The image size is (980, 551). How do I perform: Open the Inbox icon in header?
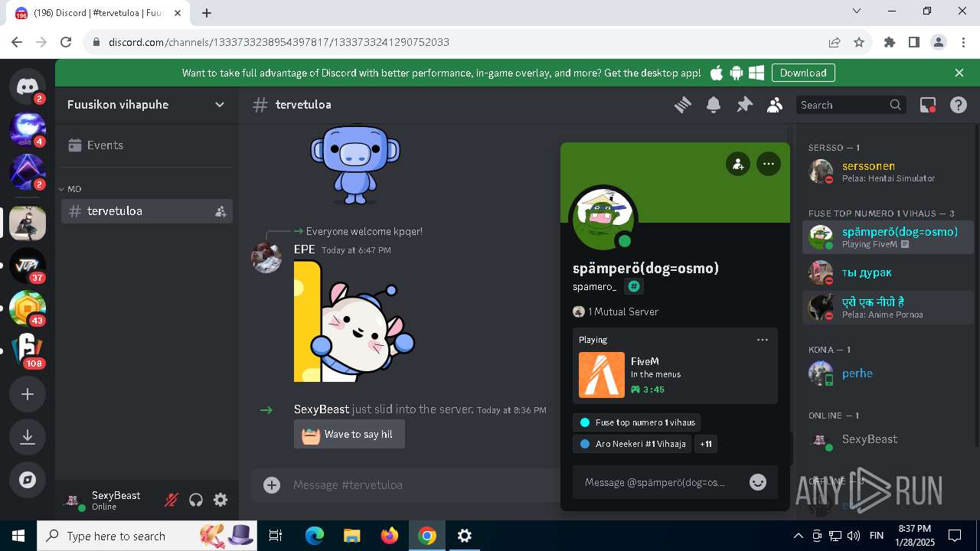click(x=928, y=105)
